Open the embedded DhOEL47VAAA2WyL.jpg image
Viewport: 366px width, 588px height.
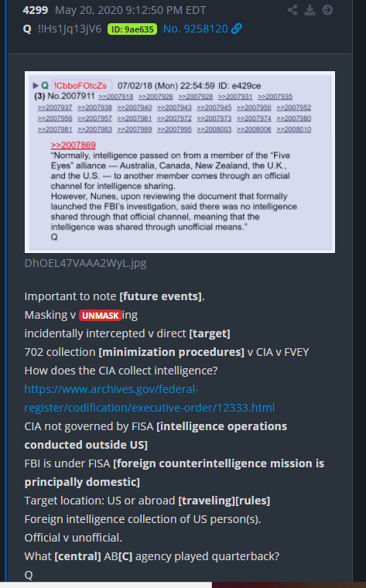(180, 162)
